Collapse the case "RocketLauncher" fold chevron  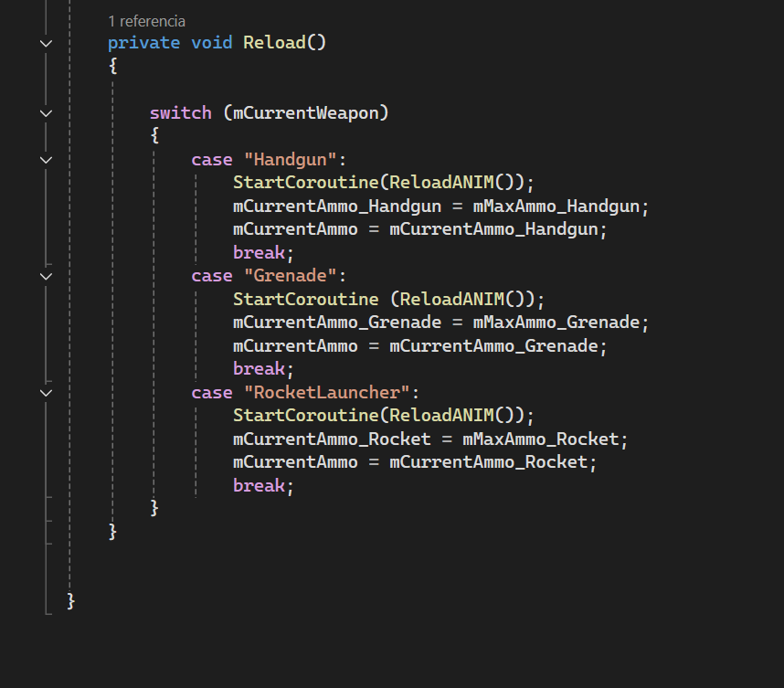tap(46, 394)
